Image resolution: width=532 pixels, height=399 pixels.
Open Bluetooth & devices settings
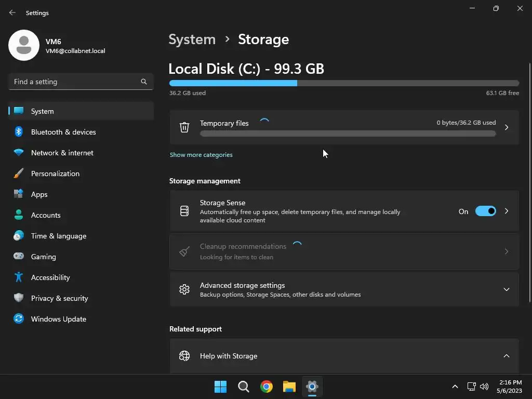click(x=63, y=132)
